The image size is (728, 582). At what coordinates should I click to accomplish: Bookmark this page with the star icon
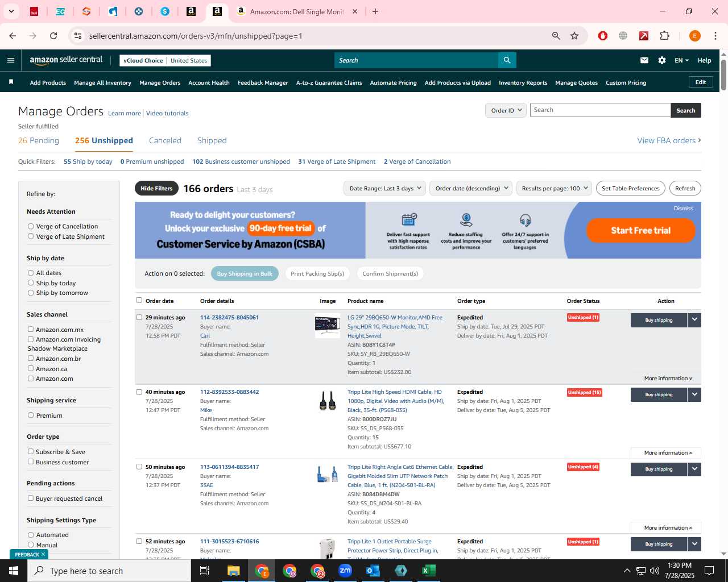point(574,36)
